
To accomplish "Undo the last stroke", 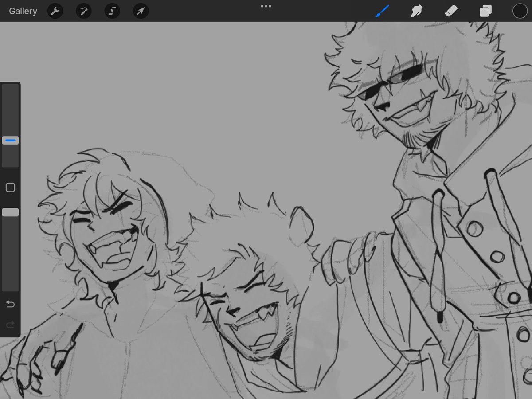I will point(10,304).
